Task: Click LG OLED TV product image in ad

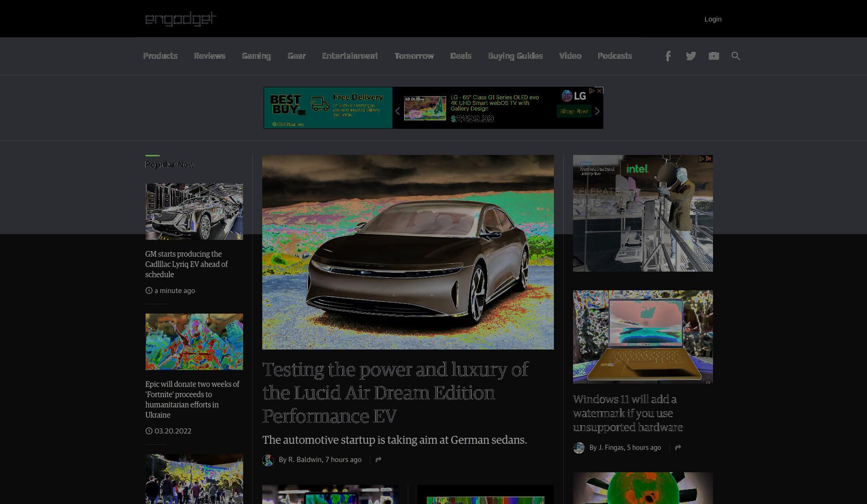Action: tap(425, 108)
